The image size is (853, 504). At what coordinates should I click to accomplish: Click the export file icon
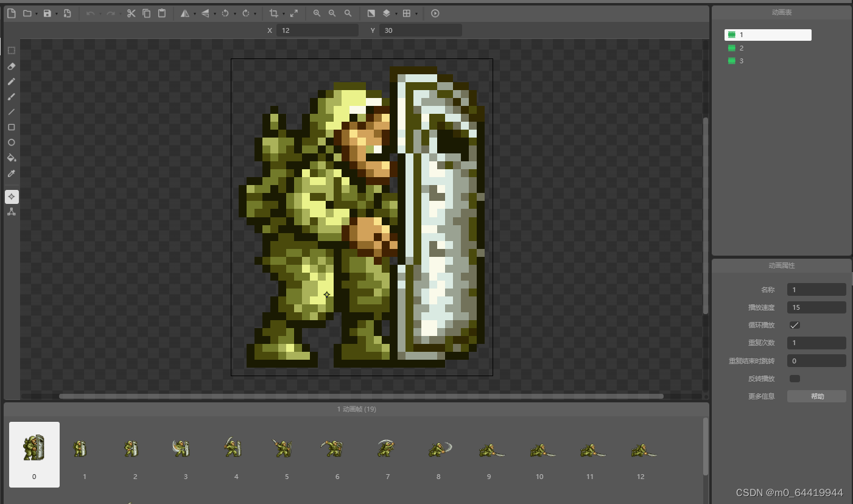tap(67, 13)
